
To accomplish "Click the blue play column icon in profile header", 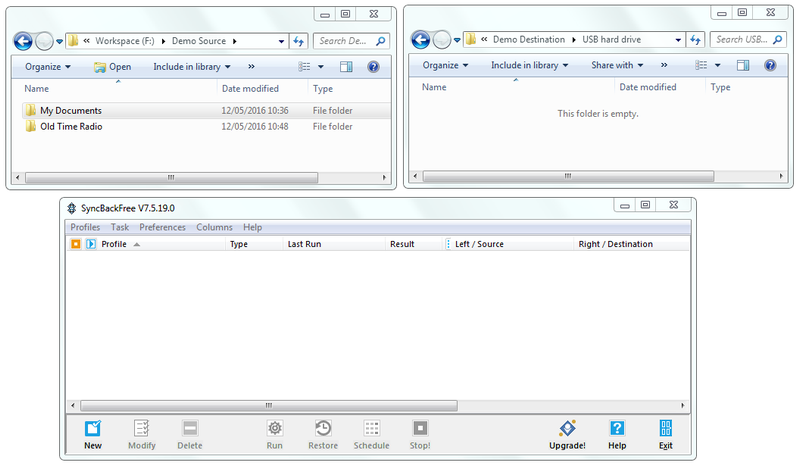I will (91, 244).
